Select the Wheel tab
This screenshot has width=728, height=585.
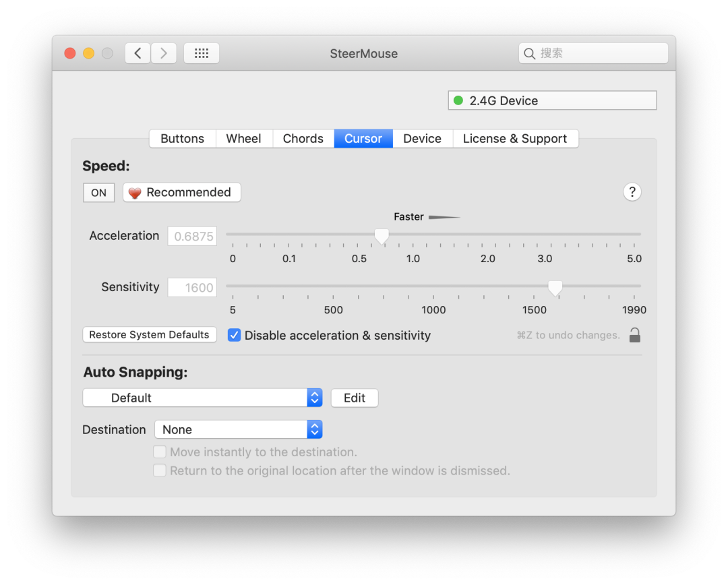(243, 139)
